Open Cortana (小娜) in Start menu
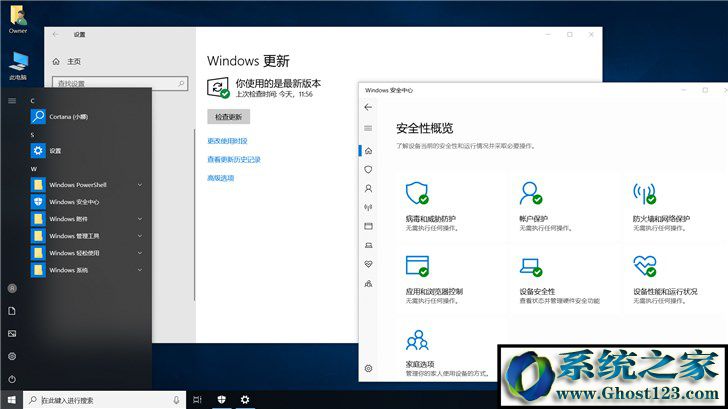728x409 pixels. (x=87, y=117)
